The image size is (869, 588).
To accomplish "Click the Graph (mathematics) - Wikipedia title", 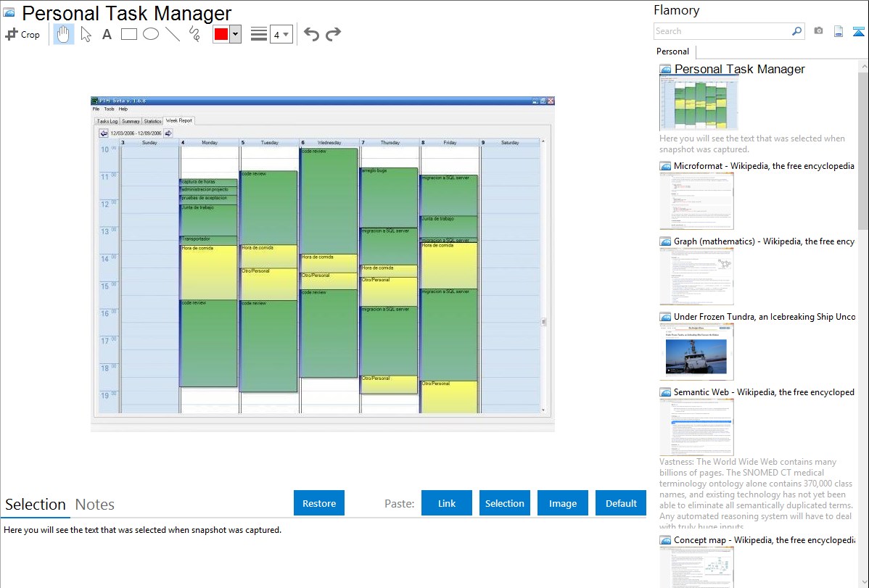I will point(764,241).
